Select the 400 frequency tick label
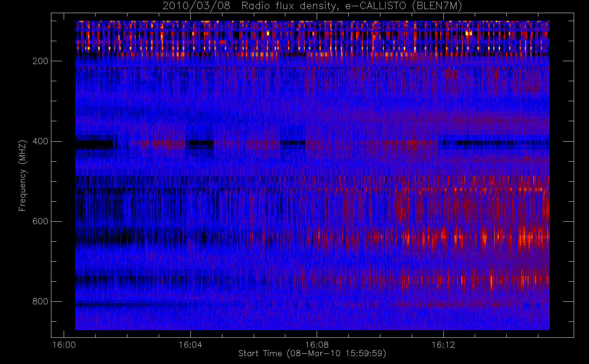Viewport: 589px width, 364px height. pyautogui.click(x=40, y=141)
